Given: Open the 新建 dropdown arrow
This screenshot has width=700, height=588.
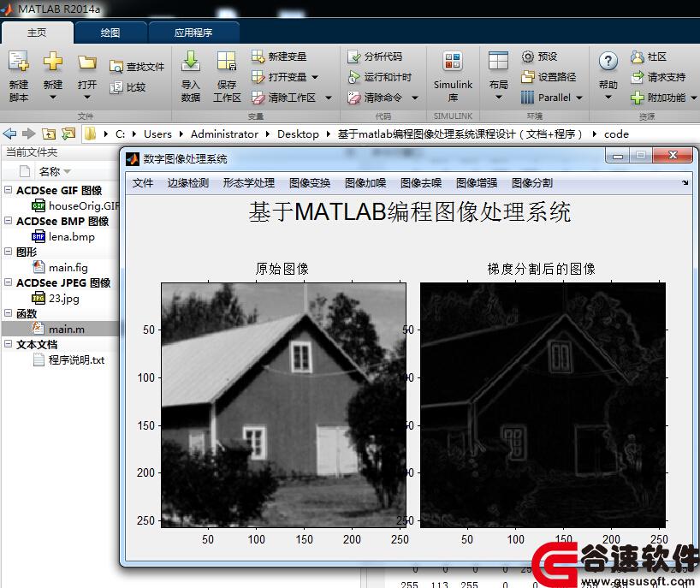Looking at the screenshot, I should pos(53,97).
